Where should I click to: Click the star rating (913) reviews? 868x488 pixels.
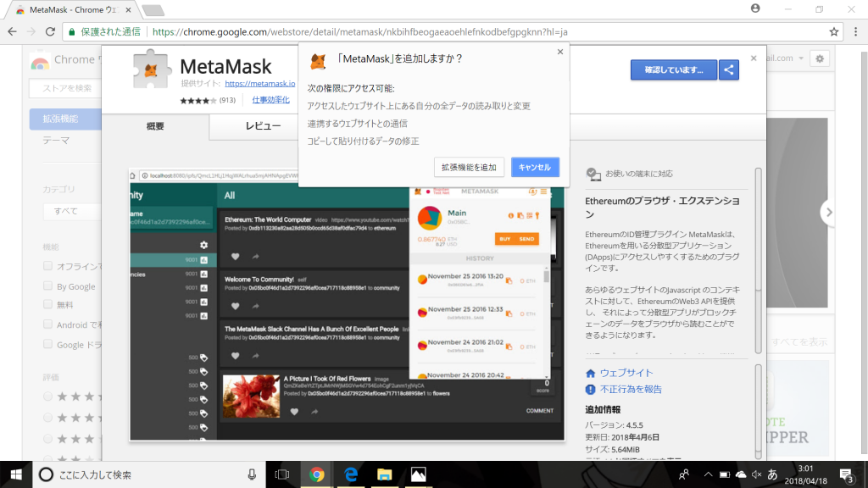pyautogui.click(x=208, y=100)
